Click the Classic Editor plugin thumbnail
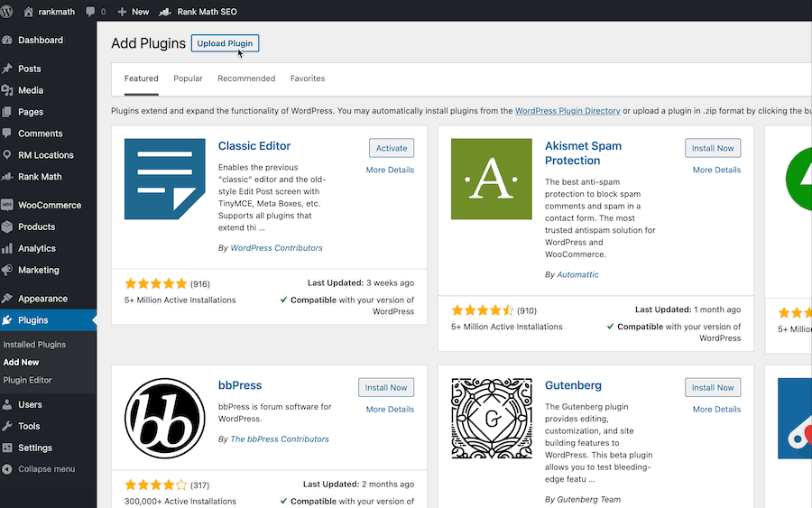The height and width of the screenshot is (508, 812). pyautogui.click(x=165, y=179)
